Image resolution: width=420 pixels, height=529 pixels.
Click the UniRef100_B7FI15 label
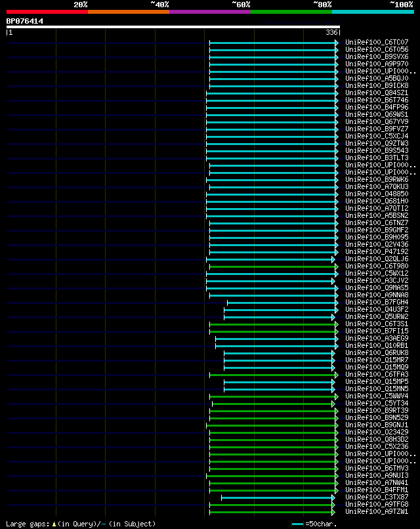tap(377, 331)
